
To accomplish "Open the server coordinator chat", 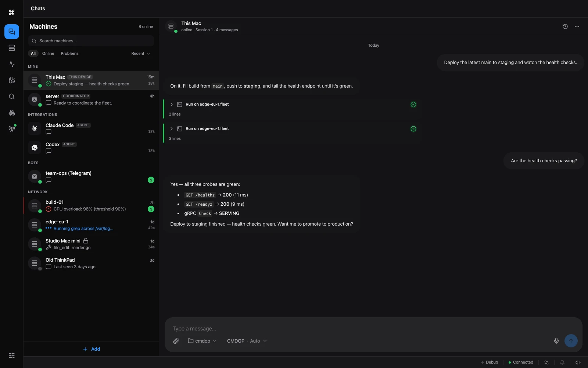I will coord(91,99).
